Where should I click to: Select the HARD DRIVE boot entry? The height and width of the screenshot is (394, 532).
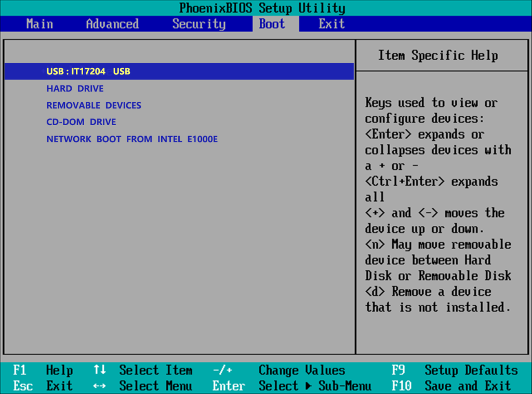(75, 88)
